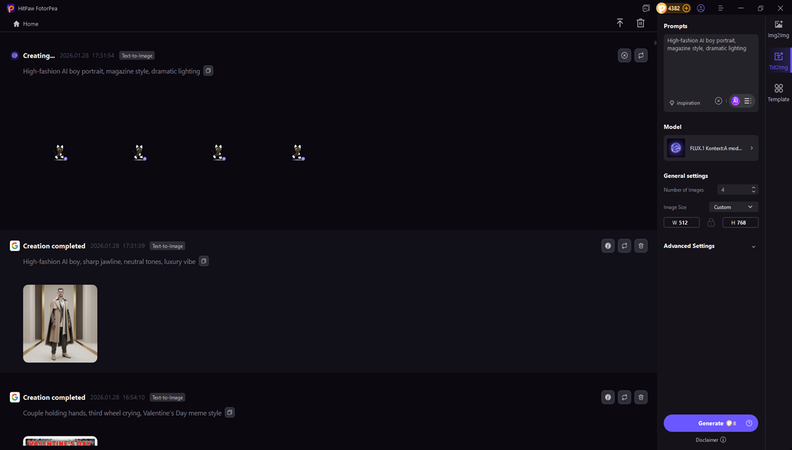Delete the sharp jawline creation
This screenshot has width=792, height=450.
pos(641,245)
